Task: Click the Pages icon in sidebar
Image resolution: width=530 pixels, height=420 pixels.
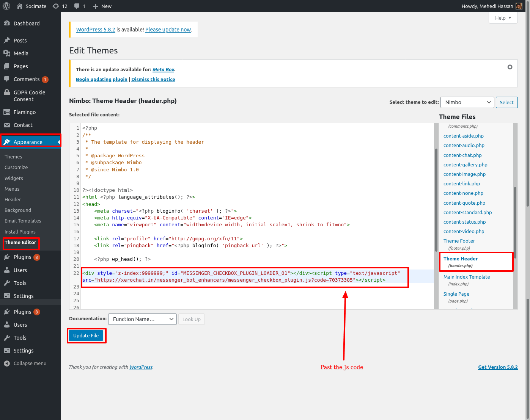Action: click(x=7, y=66)
